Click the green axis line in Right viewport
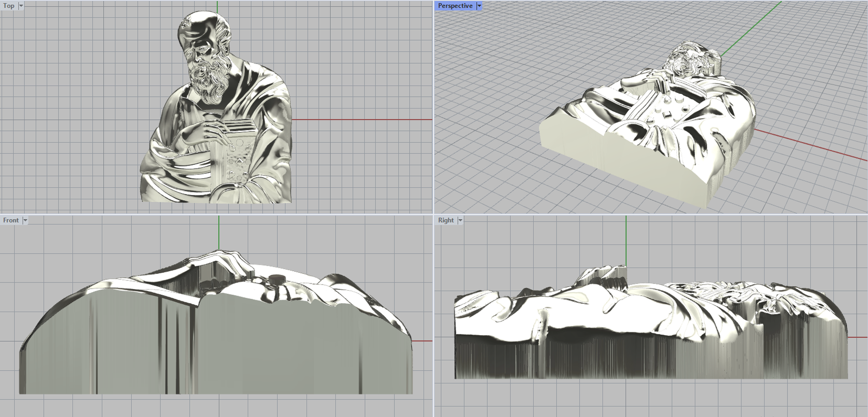The image size is (868, 417). [x=626, y=239]
